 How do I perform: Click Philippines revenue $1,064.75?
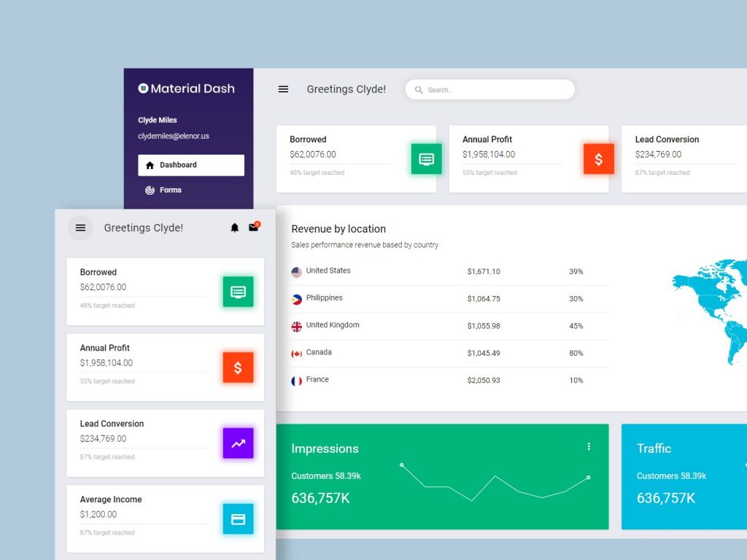(x=484, y=298)
